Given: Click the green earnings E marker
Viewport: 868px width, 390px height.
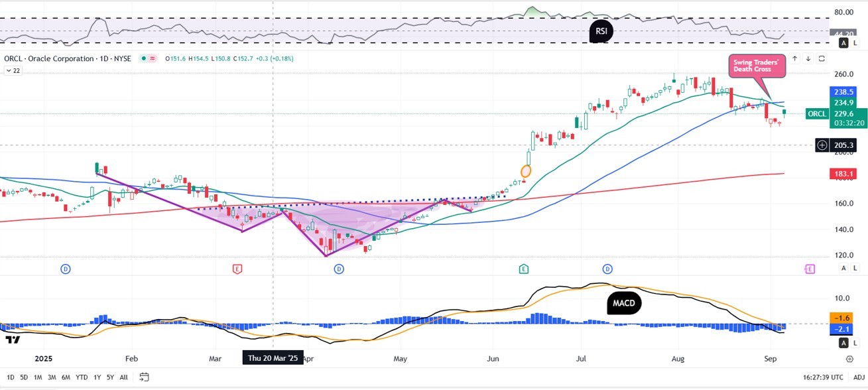Looking at the screenshot, I should (524, 269).
